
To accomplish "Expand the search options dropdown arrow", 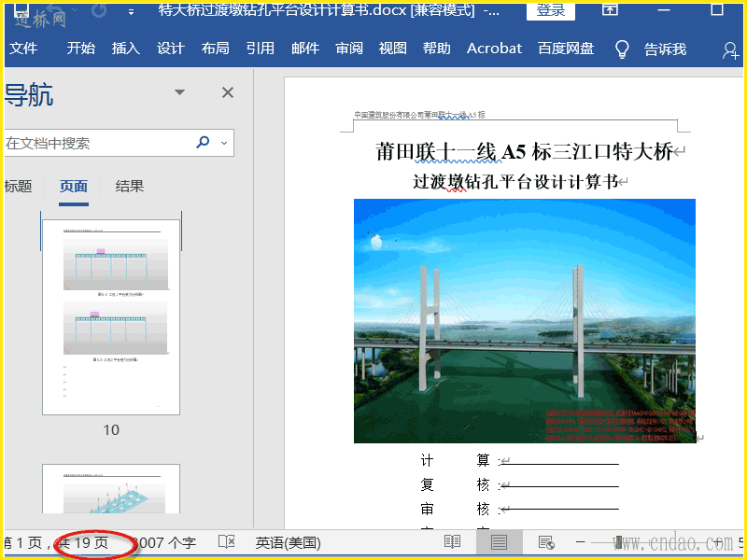I will pyautogui.click(x=224, y=143).
